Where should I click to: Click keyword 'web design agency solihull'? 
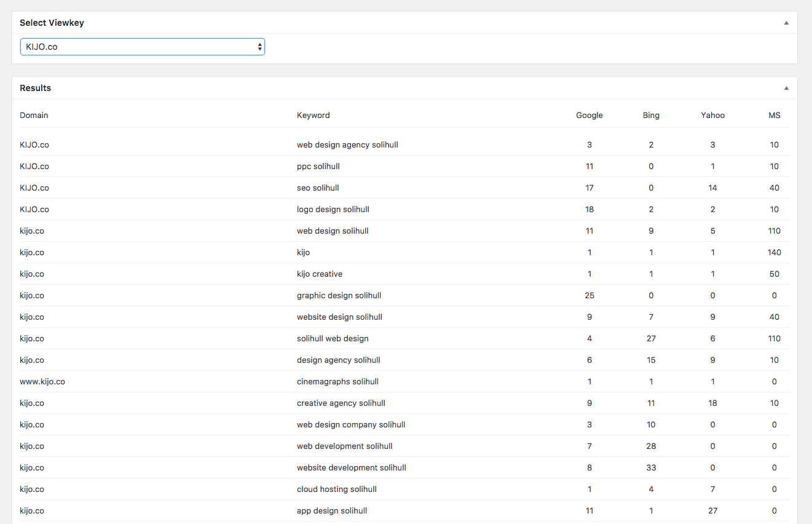pyautogui.click(x=347, y=145)
